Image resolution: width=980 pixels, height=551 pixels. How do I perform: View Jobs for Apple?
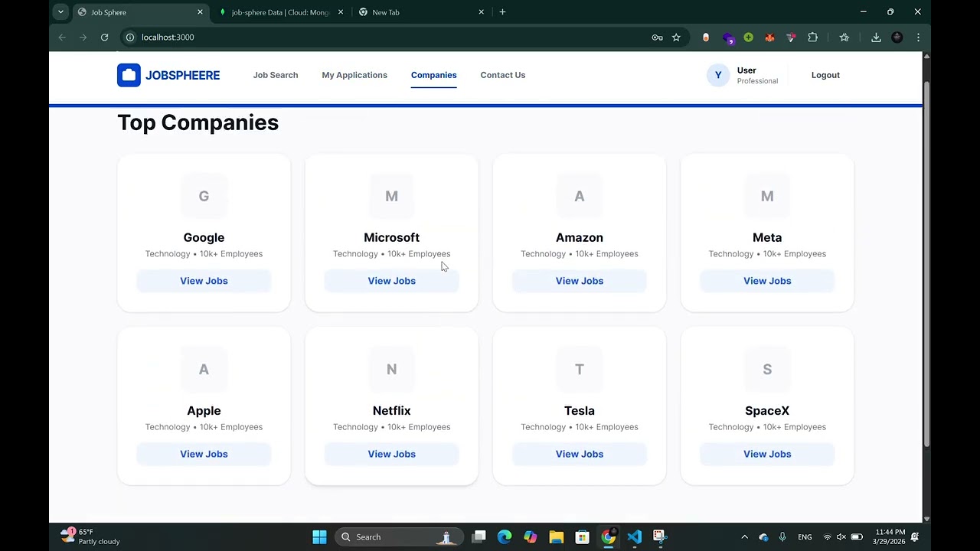204,454
